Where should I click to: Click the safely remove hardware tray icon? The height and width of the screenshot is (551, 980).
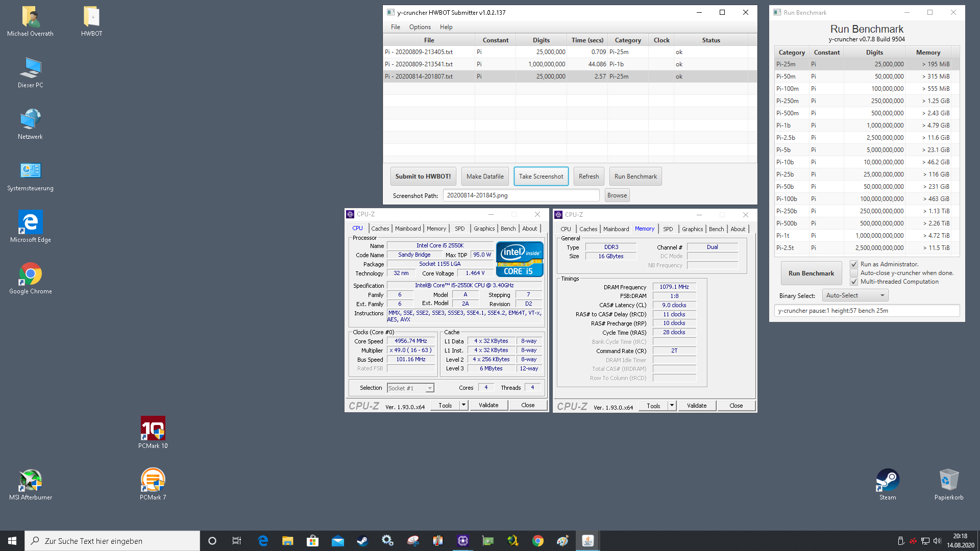pyautogui.click(x=901, y=541)
